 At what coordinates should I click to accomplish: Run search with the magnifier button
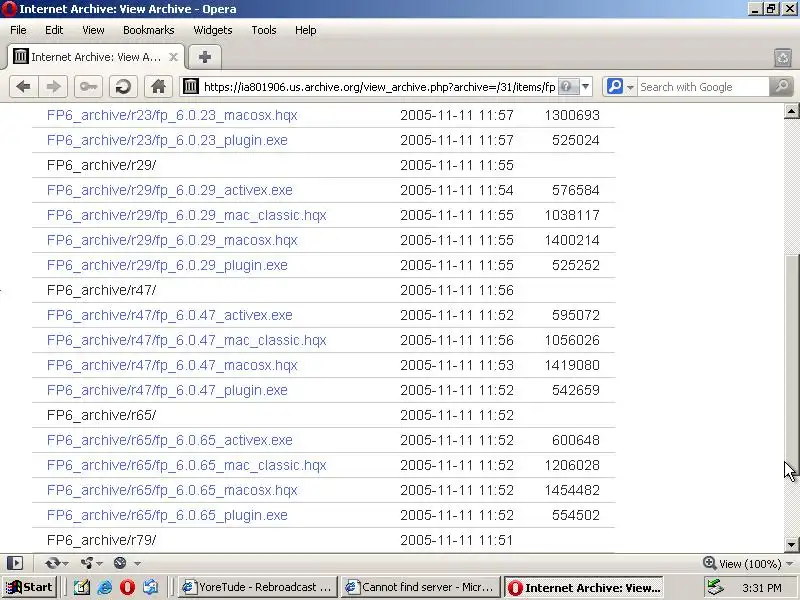(782, 87)
